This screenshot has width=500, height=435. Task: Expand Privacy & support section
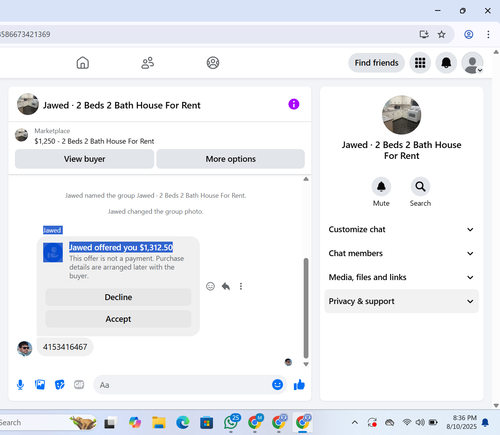[x=401, y=301]
